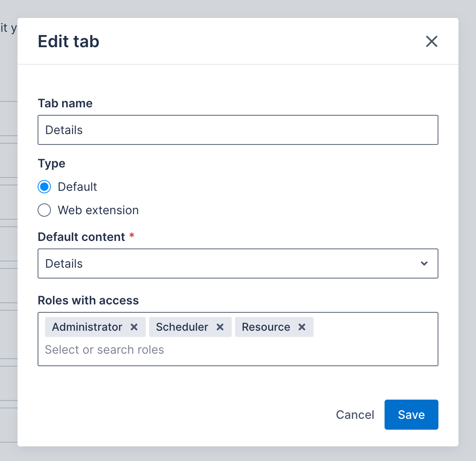Viewport: 476px width, 461px height.
Task: Save the tab changes
Action: pyautogui.click(x=411, y=415)
